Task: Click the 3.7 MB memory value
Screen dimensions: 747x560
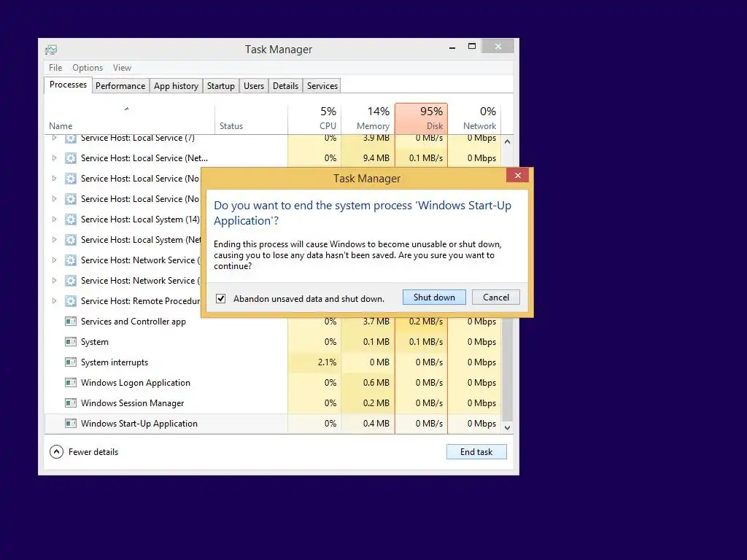Action: [x=376, y=322]
